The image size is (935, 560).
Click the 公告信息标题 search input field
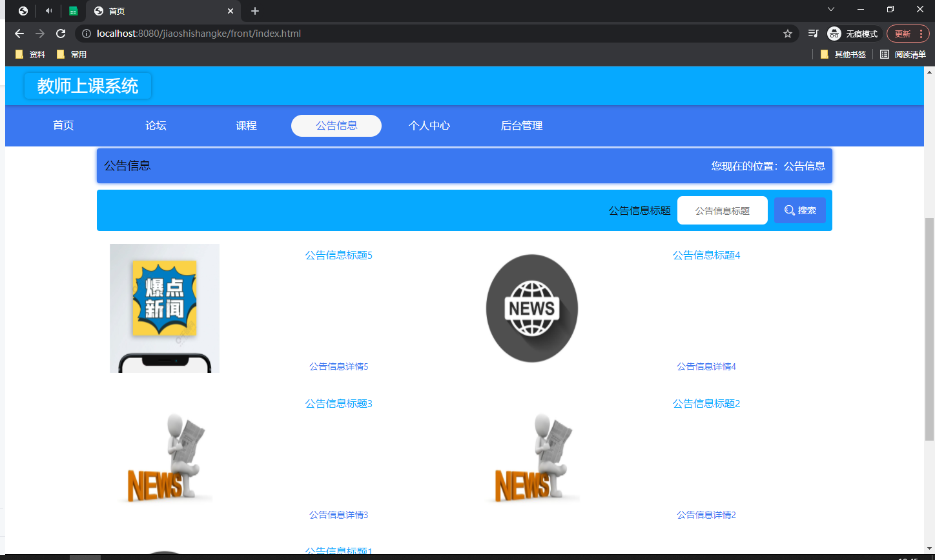(723, 210)
